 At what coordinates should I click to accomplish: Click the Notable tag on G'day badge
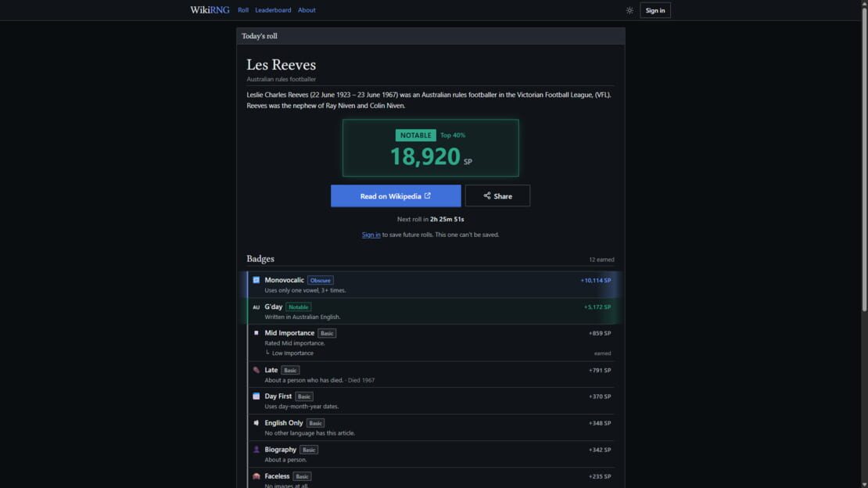(x=299, y=307)
